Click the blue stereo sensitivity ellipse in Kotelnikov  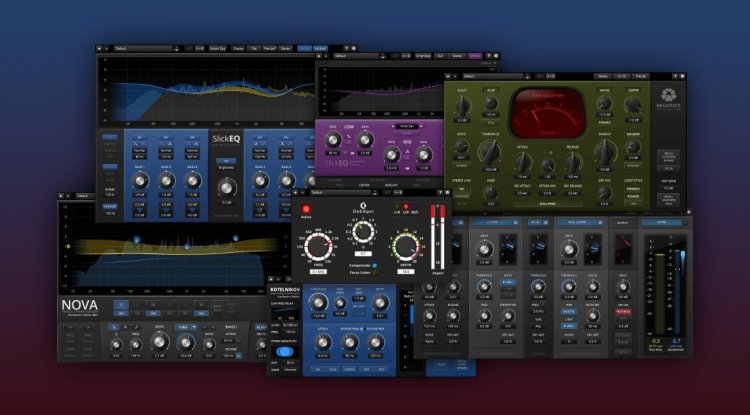pos(284,352)
